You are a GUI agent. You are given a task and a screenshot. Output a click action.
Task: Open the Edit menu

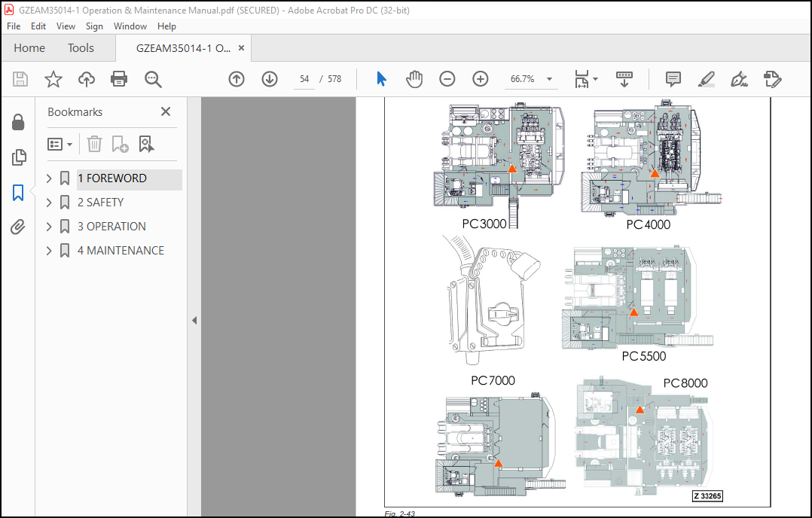(x=38, y=26)
